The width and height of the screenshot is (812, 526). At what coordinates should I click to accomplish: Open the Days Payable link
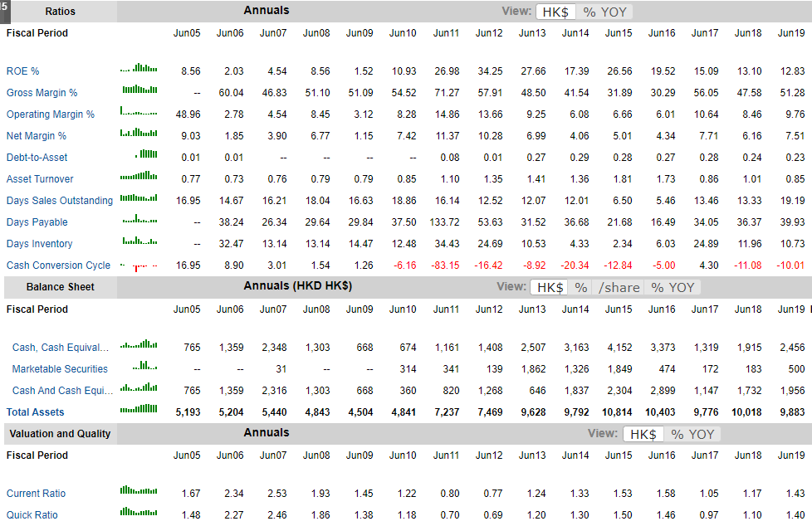pos(37,222)
